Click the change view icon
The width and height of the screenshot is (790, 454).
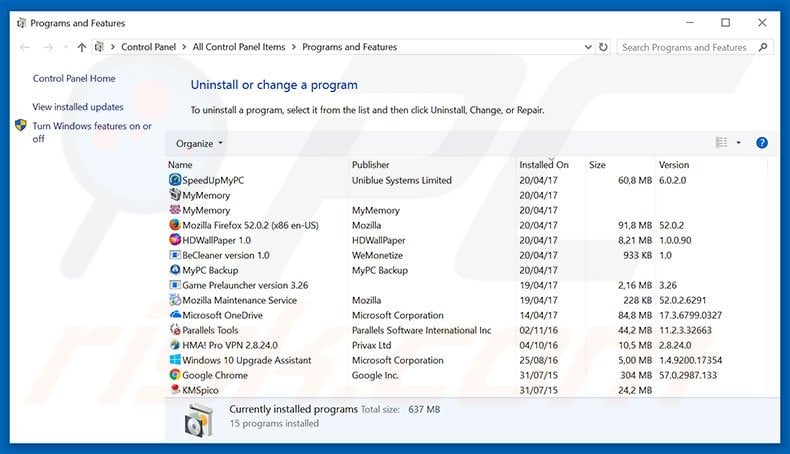coord(721,143)
